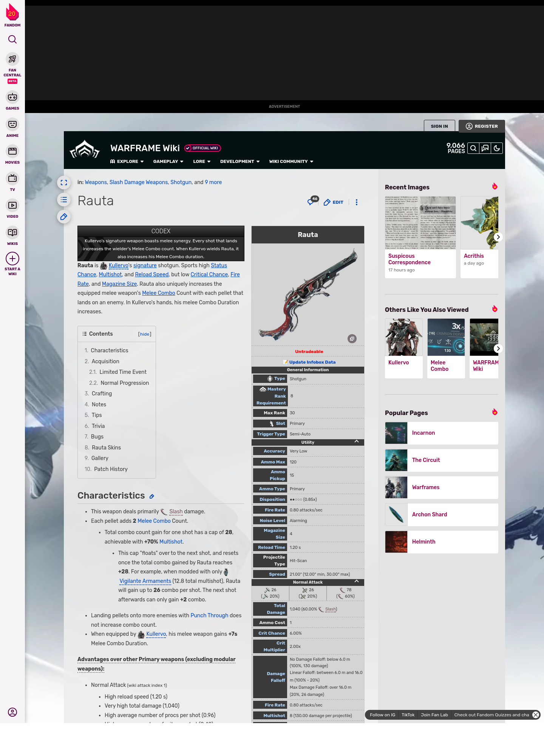The width and height of the screenshot is (544, 756).
Task: Expand the page to full width
Action: tap(64, 183)
